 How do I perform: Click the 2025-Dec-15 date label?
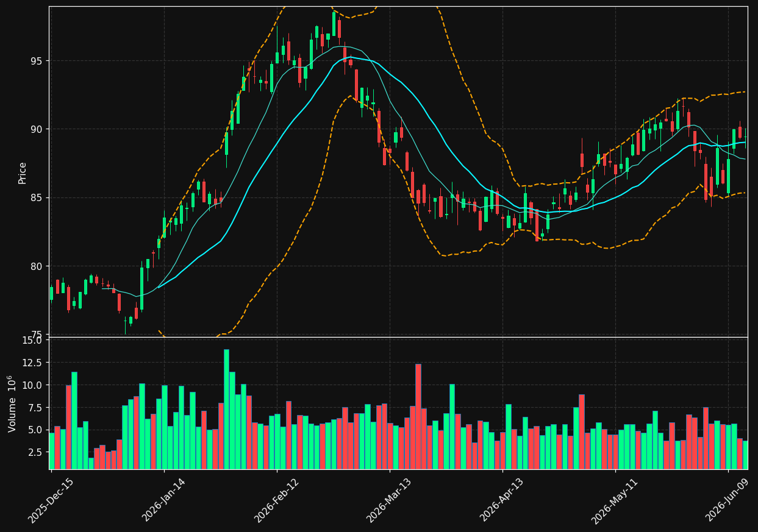[51, 500]
